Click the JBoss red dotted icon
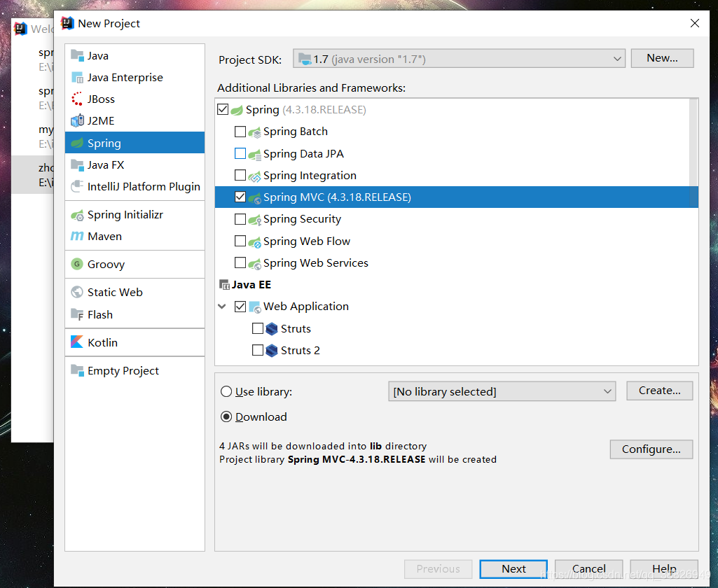 77,99
